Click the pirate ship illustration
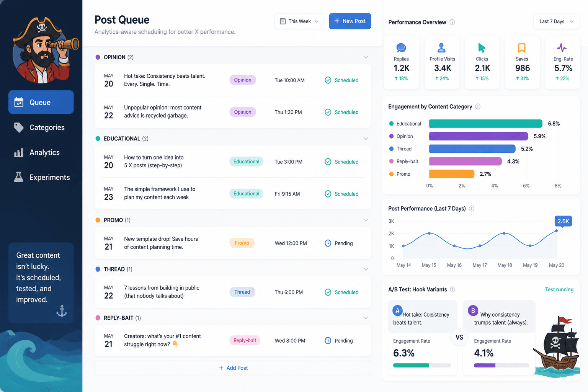Screen dimensions: 588x392 [557, 346]
